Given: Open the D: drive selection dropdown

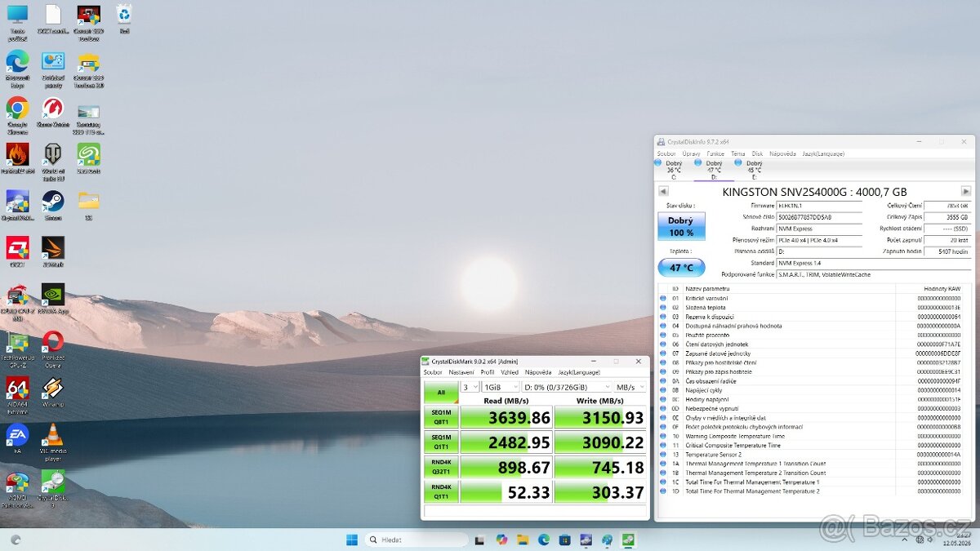Looking at the screenshot, I should tap(567, 387).
